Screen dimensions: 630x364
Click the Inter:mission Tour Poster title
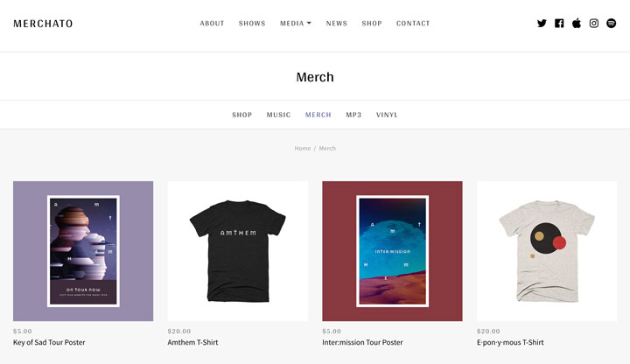point(362,342)
